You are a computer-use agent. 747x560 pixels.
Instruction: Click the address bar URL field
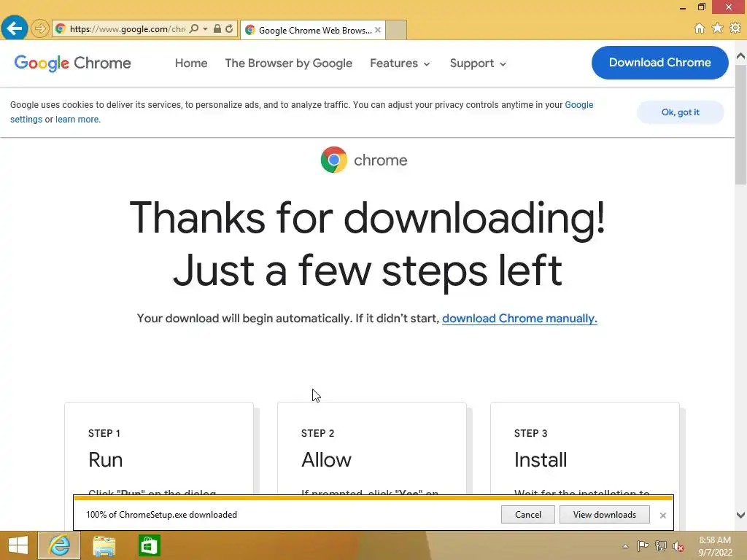click(x=127, y=28)
